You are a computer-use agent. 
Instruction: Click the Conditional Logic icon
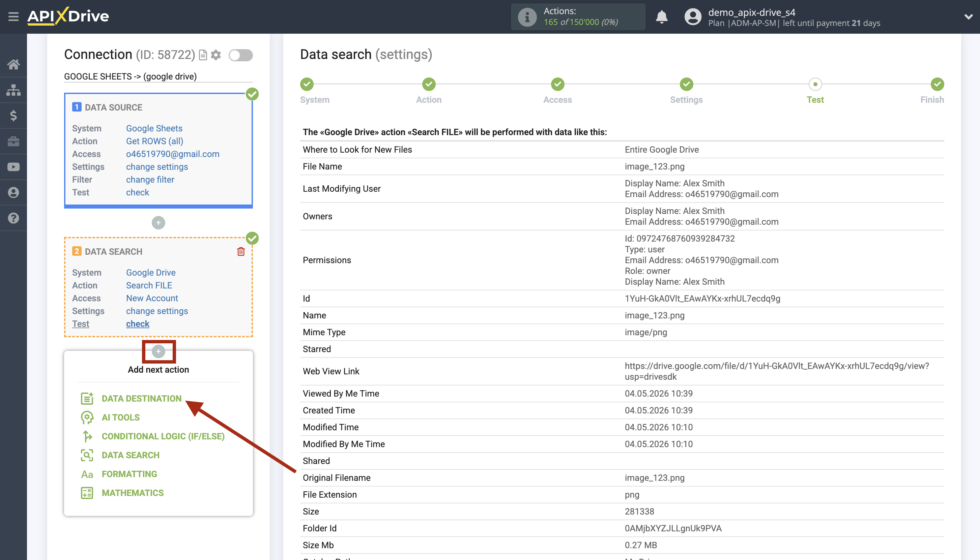pyautogui.click(x=87, y=436)
